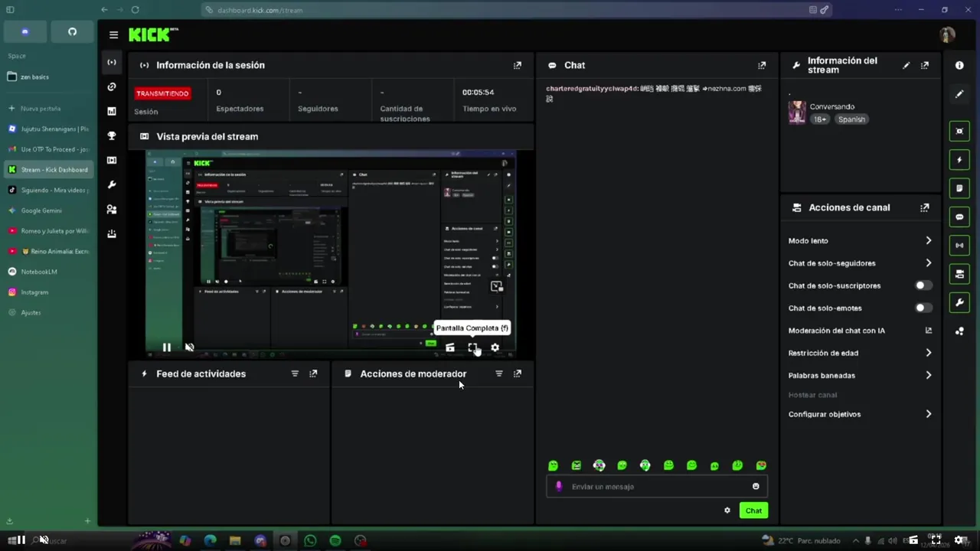Click the broadcast signal widget icon in the right toolbar
Screen dimensions: 980x551
coord(959,246)
